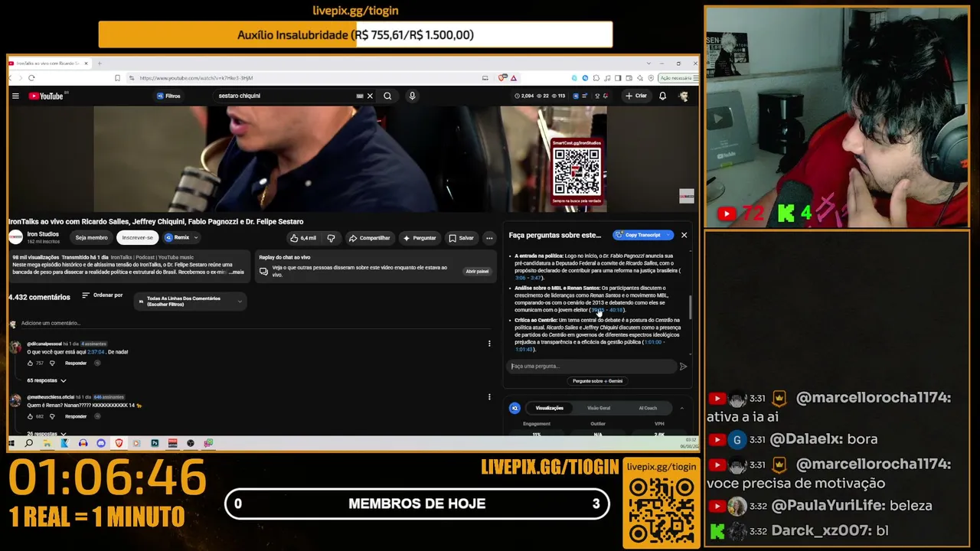Dislike the video with the thumbs down
980x551 pixels.
(x=331, y=238)
